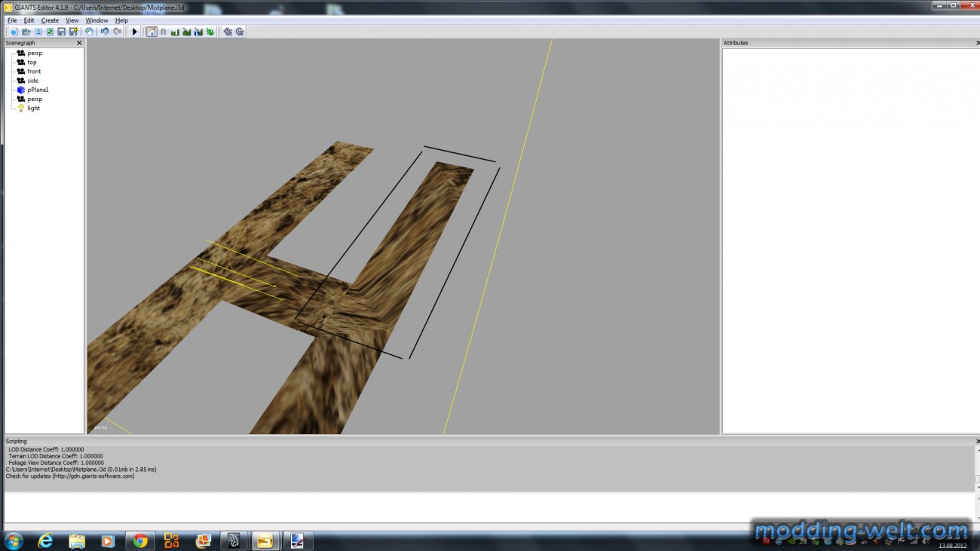Toggle the grey magnet snap icon

[163, 32]
